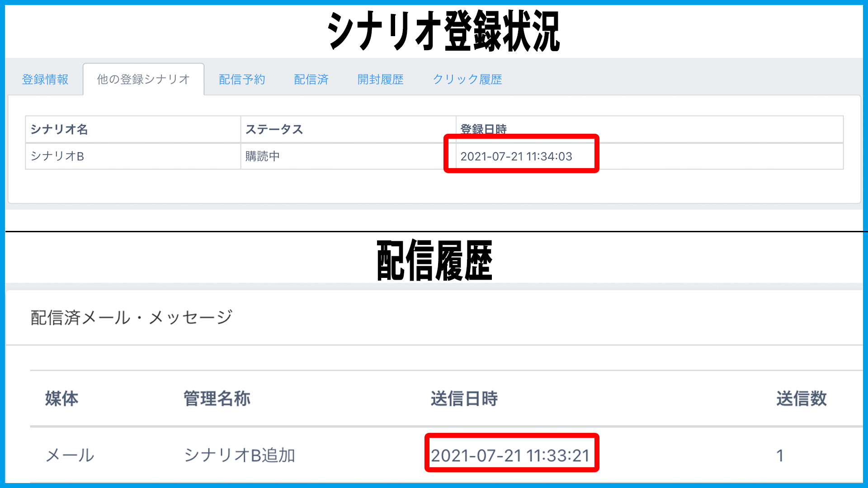This screenshot has width=868, height=488.
Task: Select the 他の登録シナリオ tab
Action: click(143, 80)
